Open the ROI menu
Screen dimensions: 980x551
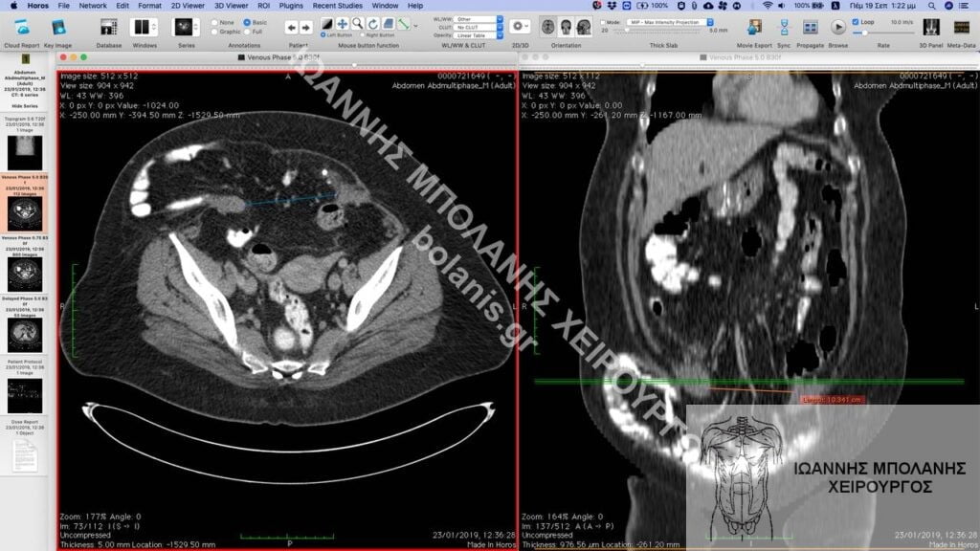point(264,6)
